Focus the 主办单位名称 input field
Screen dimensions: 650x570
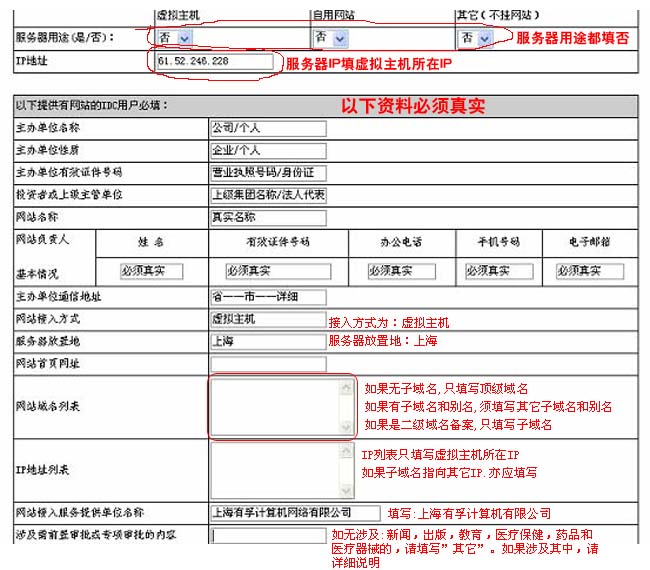tap(267, 128)
